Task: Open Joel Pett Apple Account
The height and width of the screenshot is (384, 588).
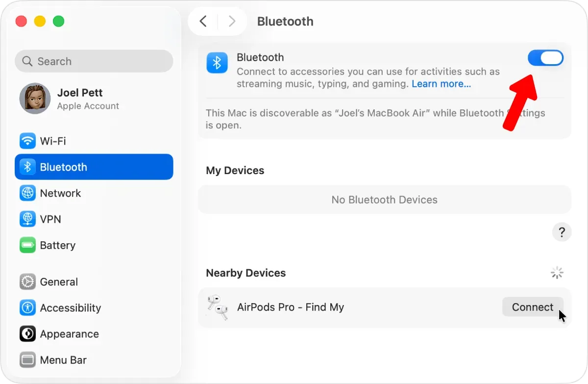Action: coord(88,99)
